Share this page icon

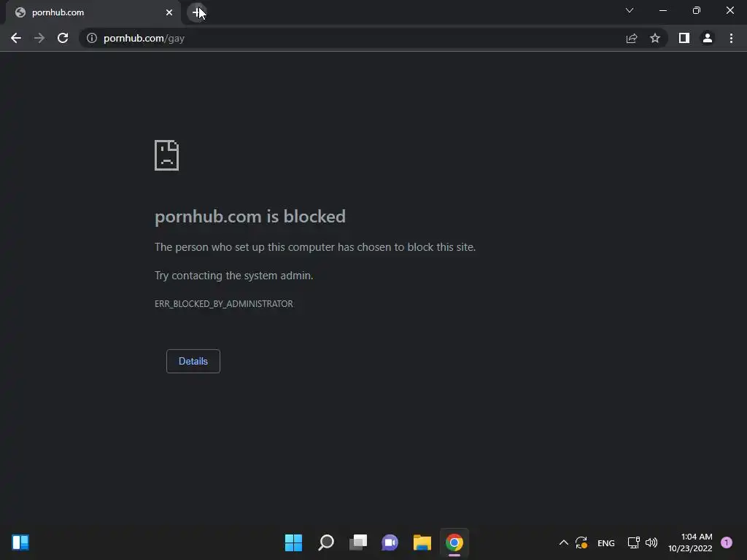(x=632, y=38)
